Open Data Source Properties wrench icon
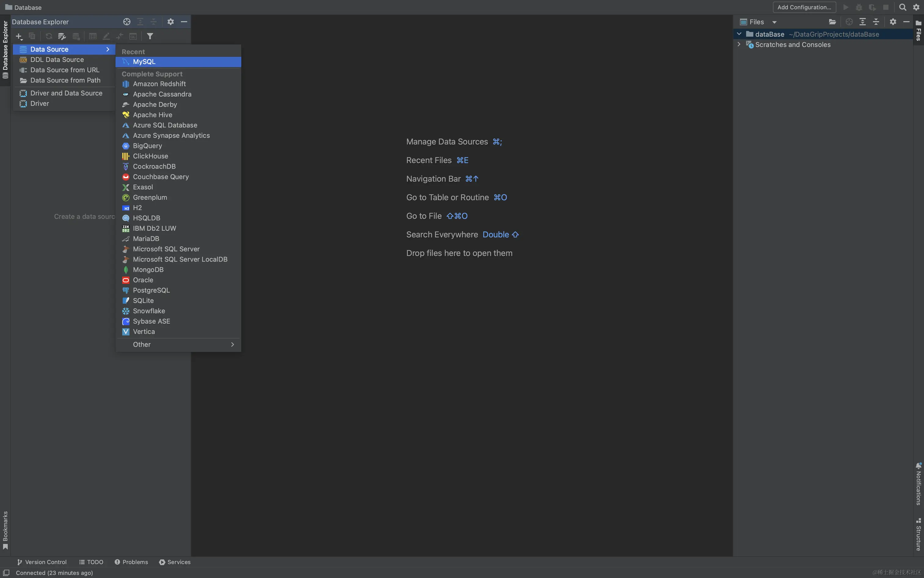Screen dimensions: 924x578 tap(62, 36)
